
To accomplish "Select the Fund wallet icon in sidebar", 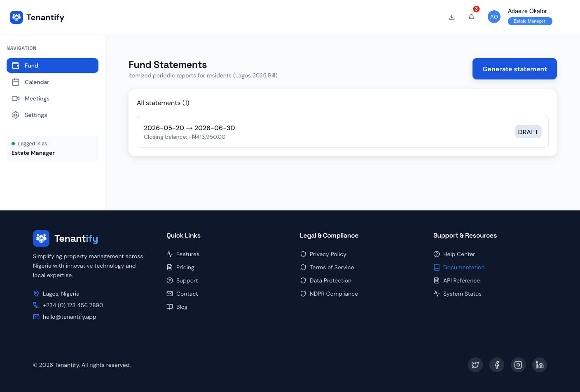I will point(16,65).
